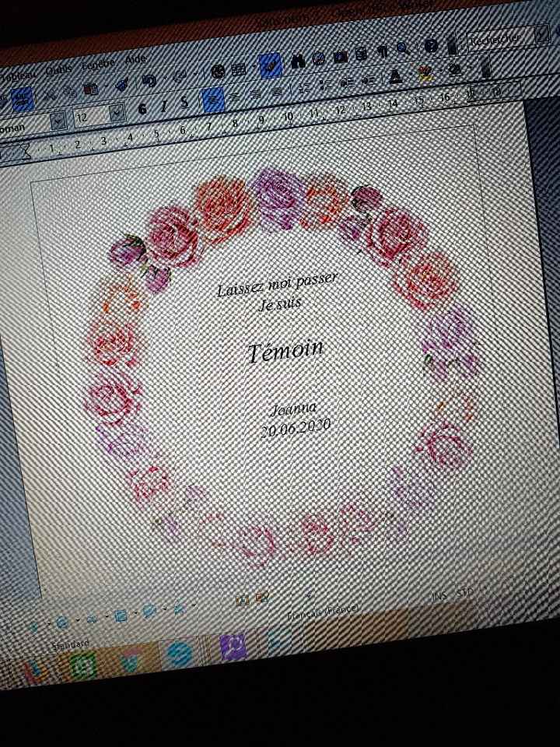Select the Block Arrows drawing tool

[92, 619]
